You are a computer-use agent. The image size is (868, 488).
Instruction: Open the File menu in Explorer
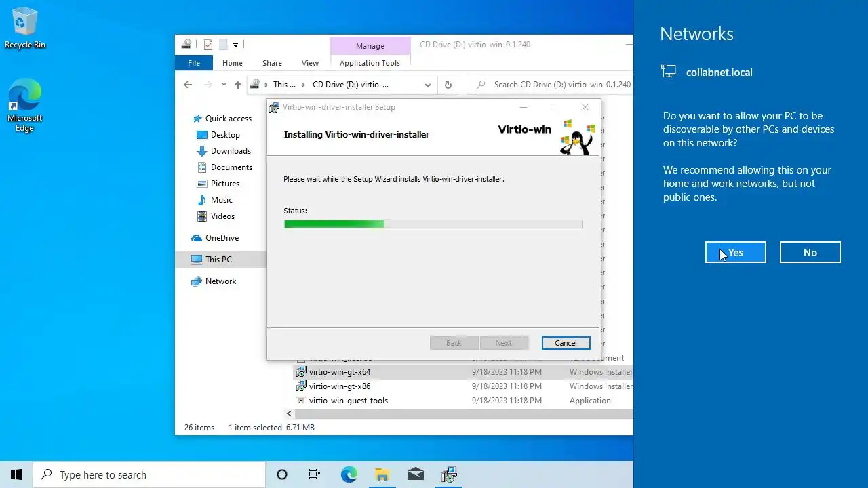194,63
